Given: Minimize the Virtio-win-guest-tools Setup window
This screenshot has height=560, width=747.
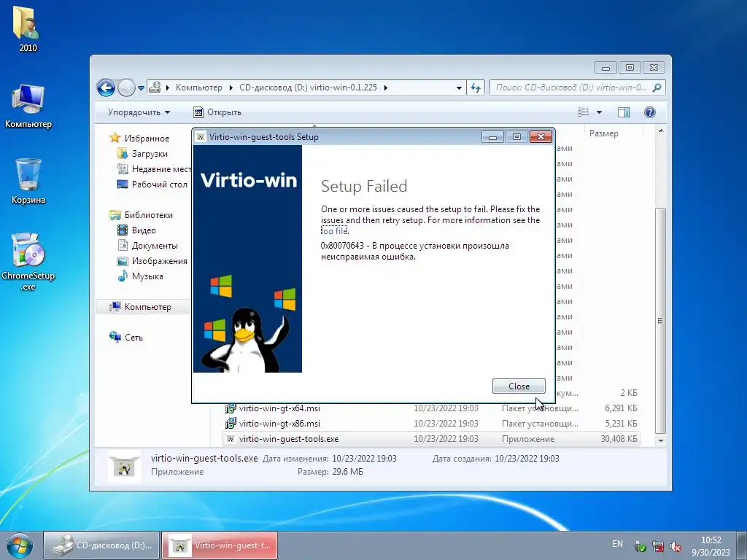Looking at the screenshot, I should pos(492,137).
